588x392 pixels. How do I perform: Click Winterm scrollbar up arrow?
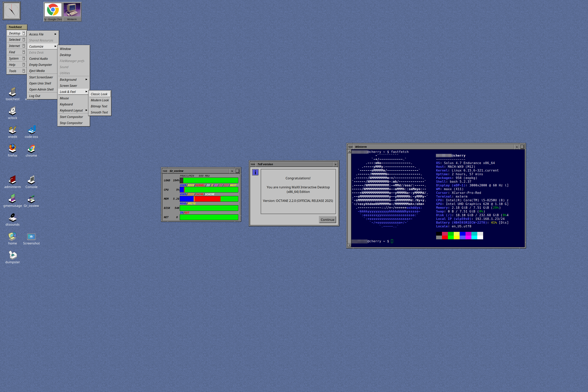click(349, 152)
